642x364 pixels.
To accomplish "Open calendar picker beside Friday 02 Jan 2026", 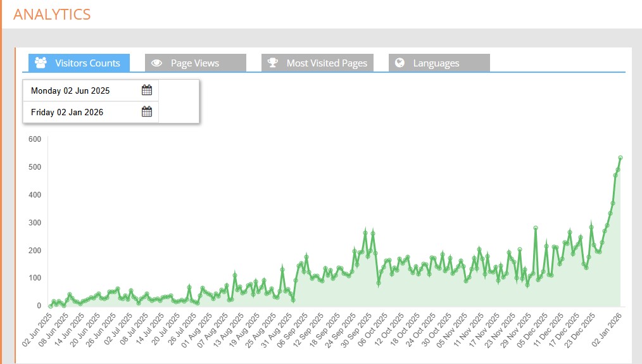I will [146, 112].
